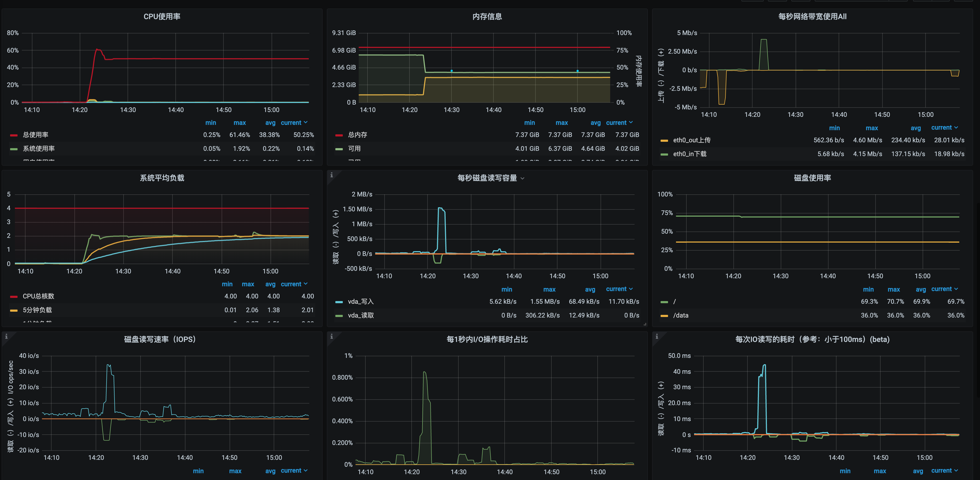Click yellow color swatch next to 5分钟负载

(14, 311)
